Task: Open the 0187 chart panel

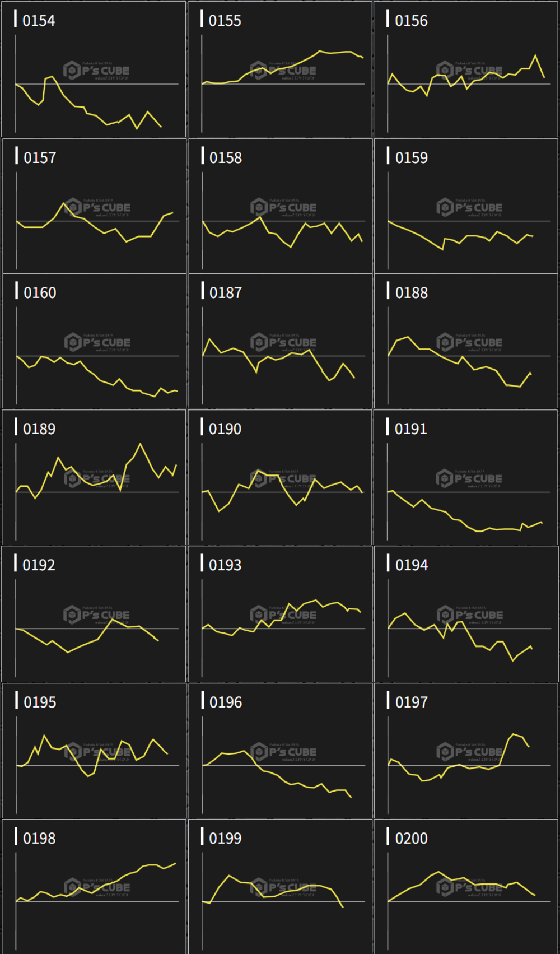Action: click(x=280, y=342)
